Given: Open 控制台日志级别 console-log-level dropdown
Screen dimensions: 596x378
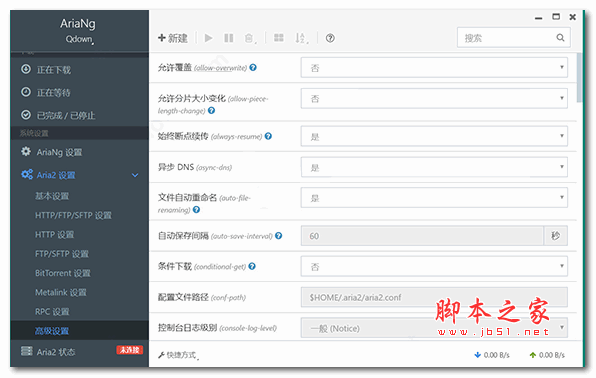Looking at the screenshot, I should pyautogui.click(x=434, y=328).
